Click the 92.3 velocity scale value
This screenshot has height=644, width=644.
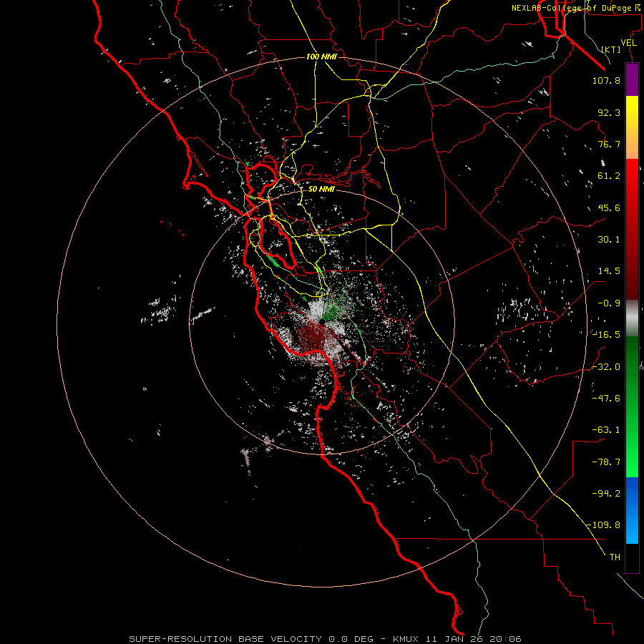coord(609,112)
